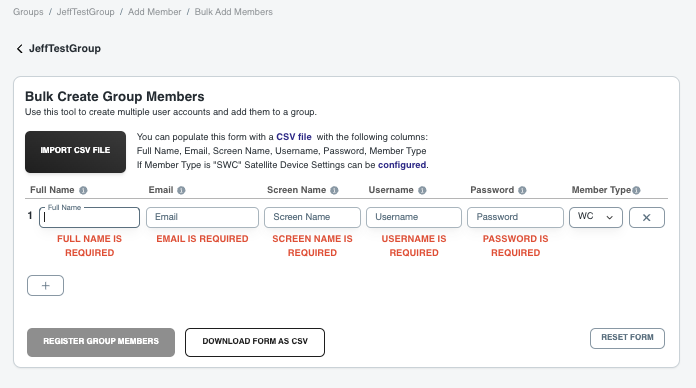Click the Import CSV File button

75,152
